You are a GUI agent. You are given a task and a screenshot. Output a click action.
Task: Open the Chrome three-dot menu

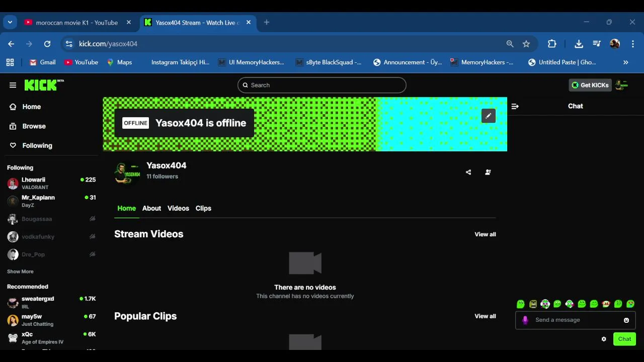coord(633,44)
